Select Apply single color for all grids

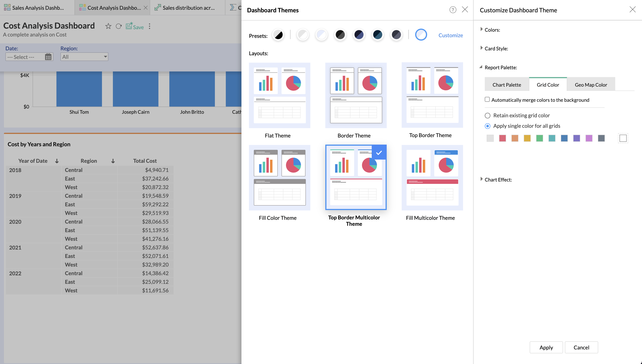pyautogui.click(x=487, y=126)
